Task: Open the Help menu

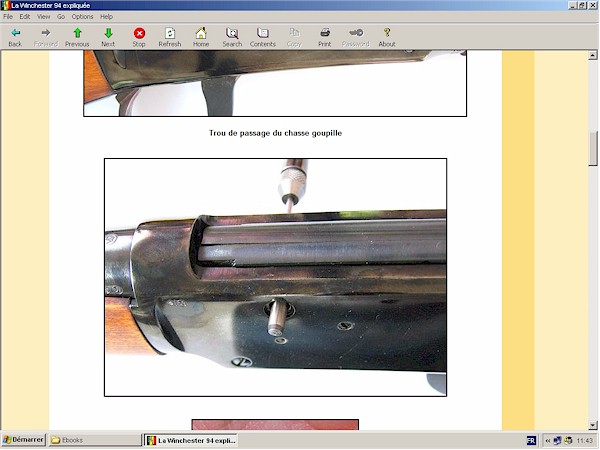Action: [106, 16]
